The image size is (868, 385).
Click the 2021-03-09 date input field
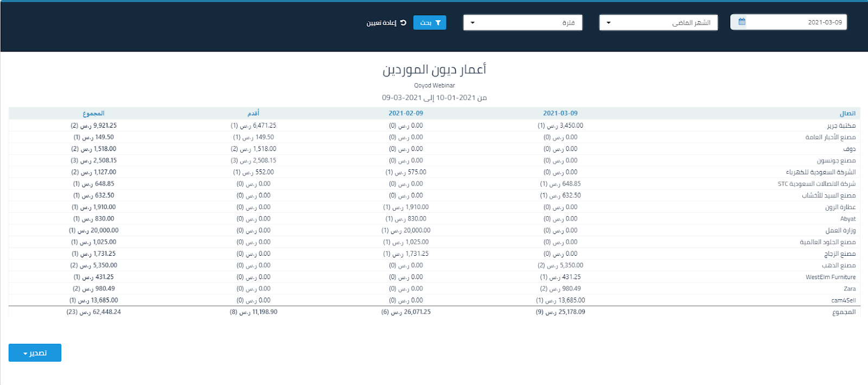[795, 22]
